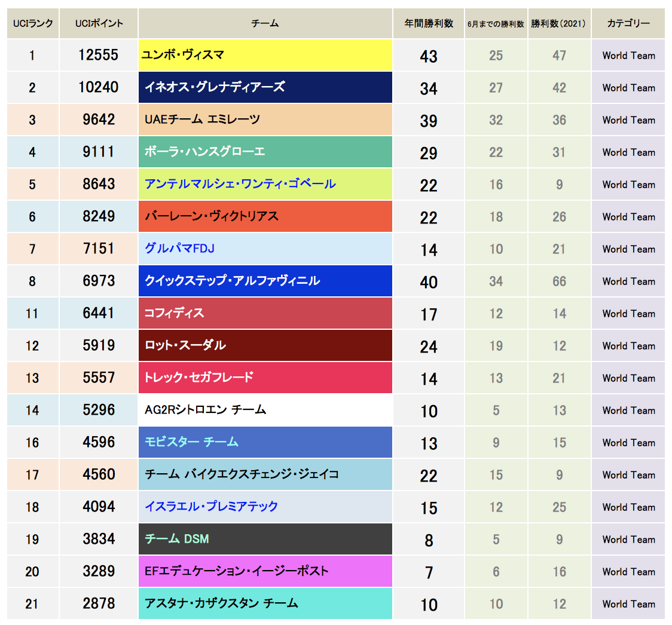This screenshot has width=672, height=625.
Task: Click UCI points value 4094
Action: click(99, 507)
